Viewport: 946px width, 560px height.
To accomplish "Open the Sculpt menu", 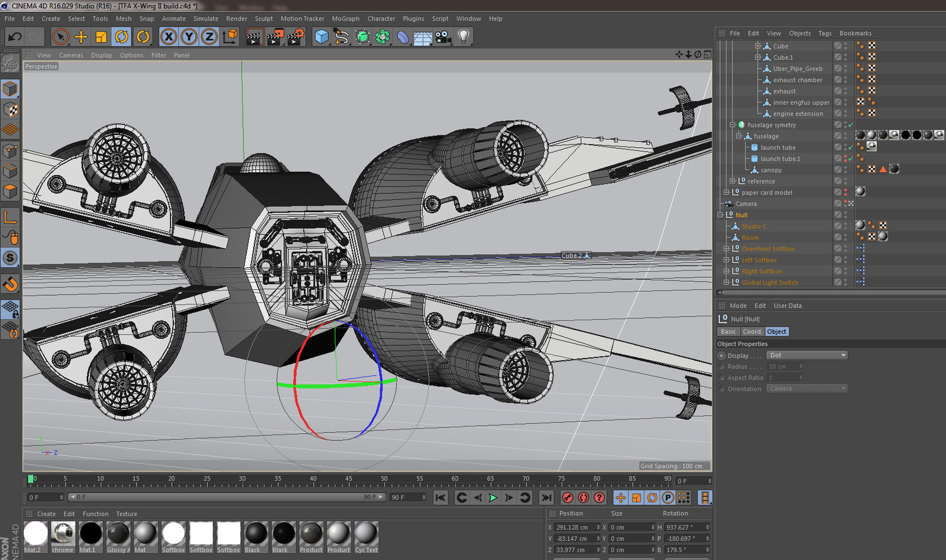I will pos(264,18).
